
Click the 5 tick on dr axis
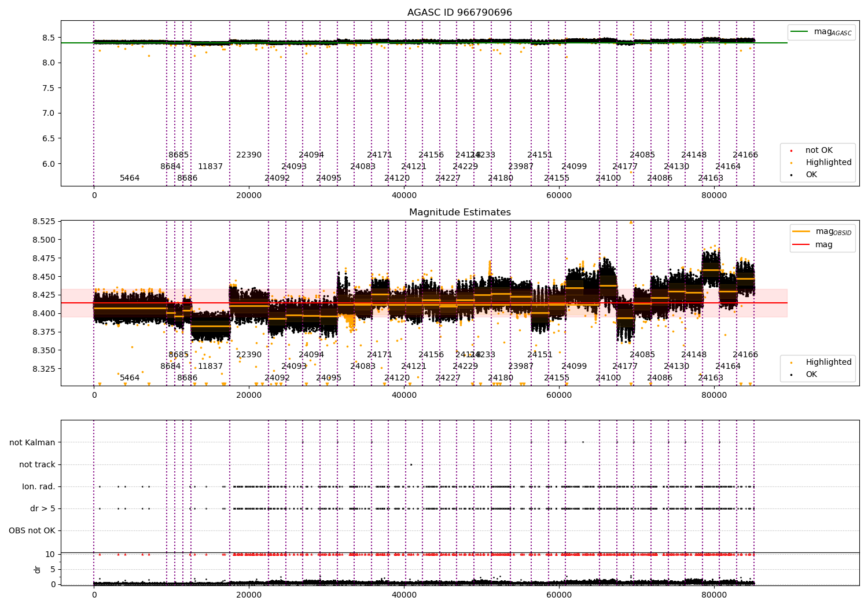[53, 569]
